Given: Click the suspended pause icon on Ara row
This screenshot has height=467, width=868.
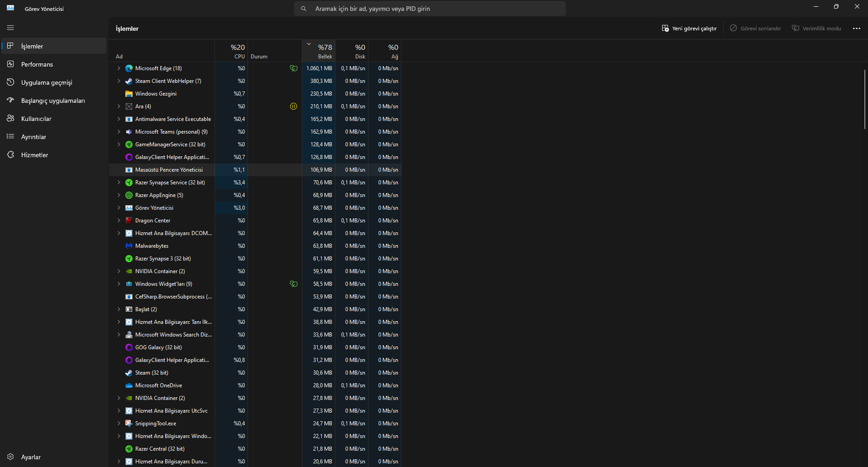Looking at the screenshot, I should [294, 106].
